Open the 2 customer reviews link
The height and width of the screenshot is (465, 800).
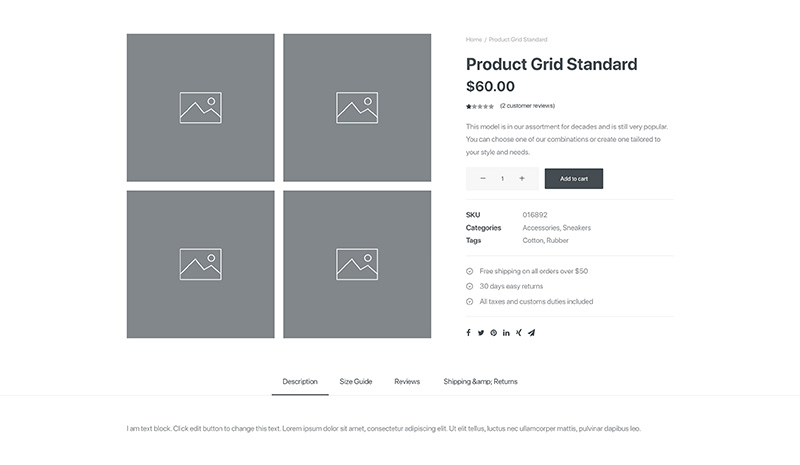[527, 106]
